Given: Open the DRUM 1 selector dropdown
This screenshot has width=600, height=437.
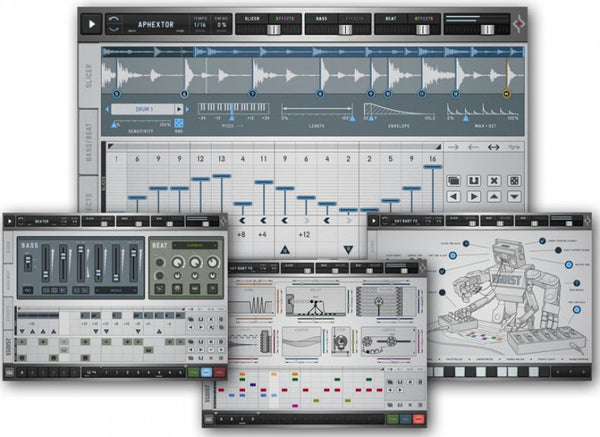Looking at the screenshot, I should (x=145, y=108).
